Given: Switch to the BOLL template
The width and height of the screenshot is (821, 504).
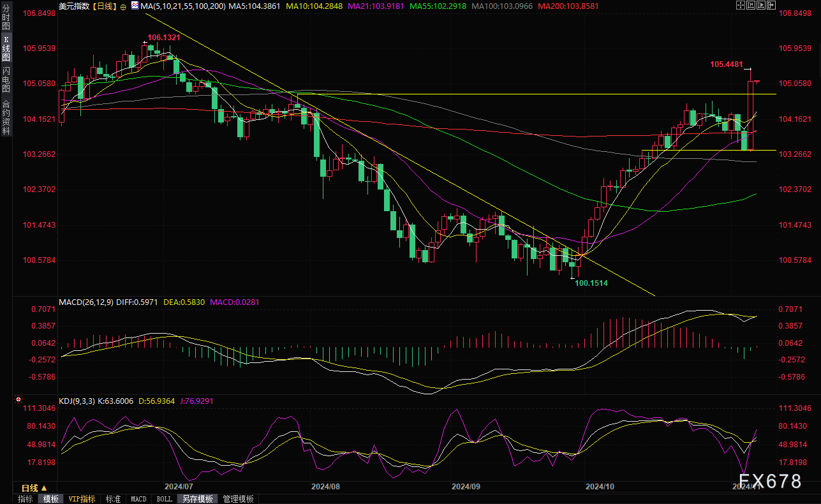Looking at the screenshot, I should 164,499.
